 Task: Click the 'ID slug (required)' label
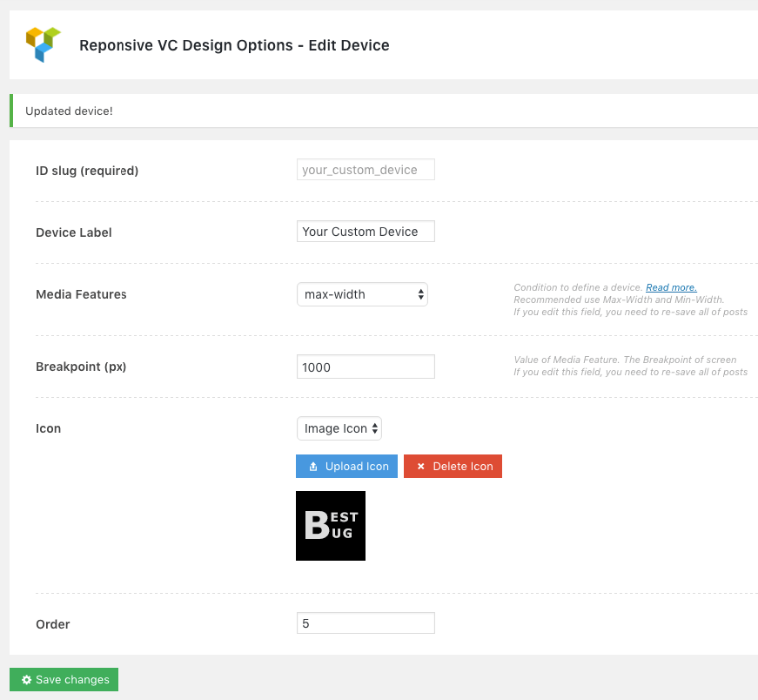click(x=87, y=171)
